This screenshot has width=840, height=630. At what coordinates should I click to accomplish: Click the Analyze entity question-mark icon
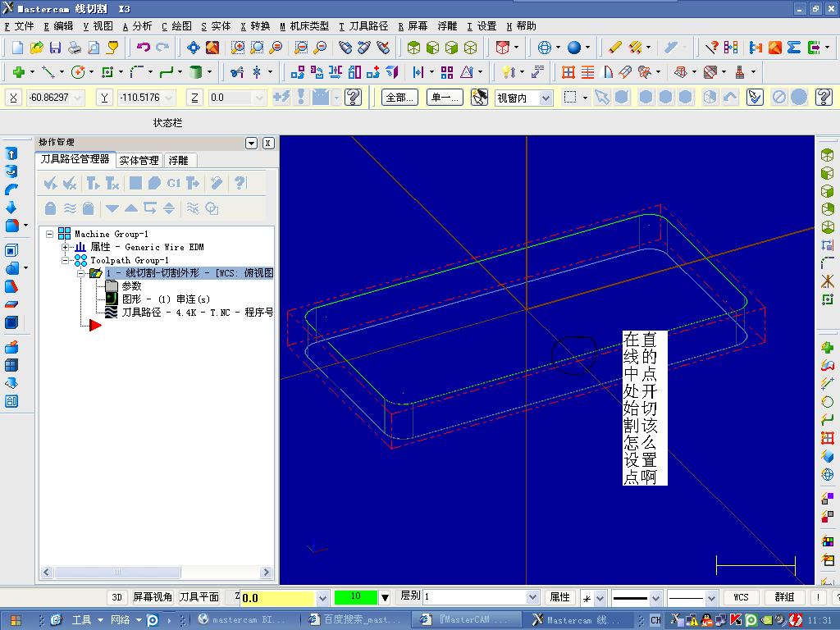pyautogui.click(x=712, y=48)
